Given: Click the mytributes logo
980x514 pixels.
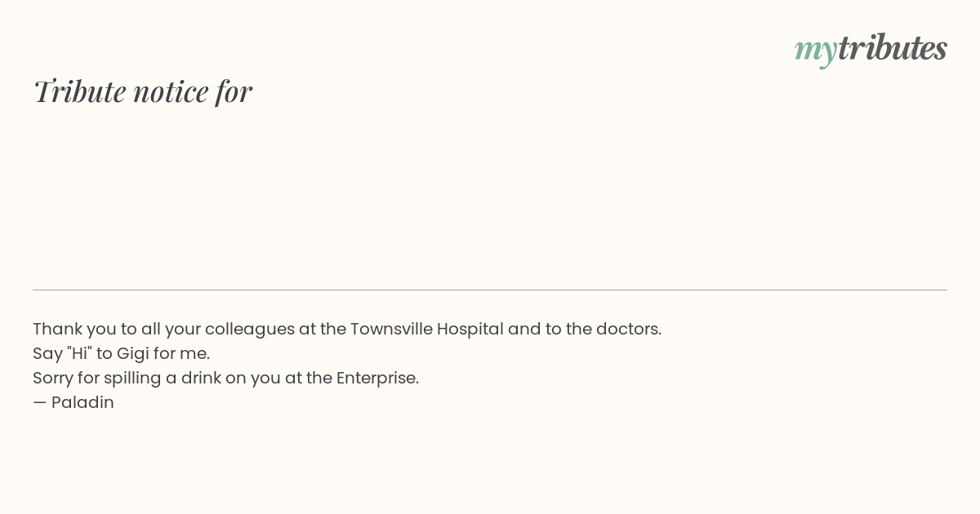Looking at the screenshot, I should tap(871, 49).
